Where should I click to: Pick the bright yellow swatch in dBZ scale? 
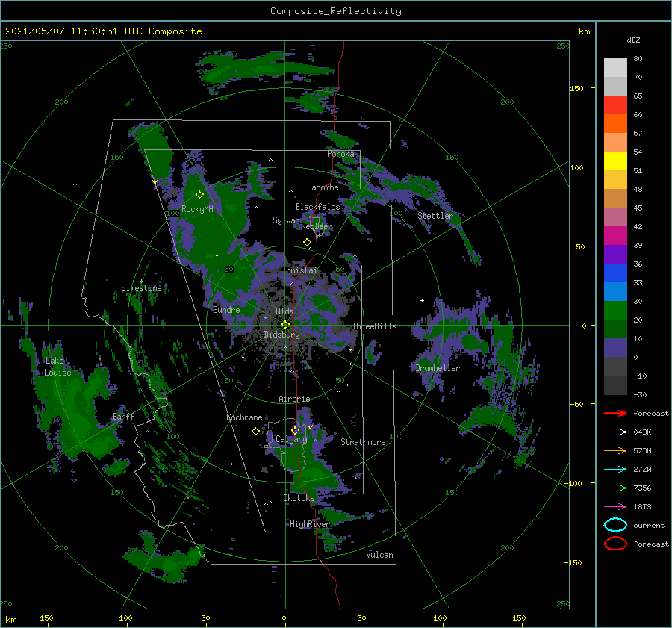(x=615, y=161)
